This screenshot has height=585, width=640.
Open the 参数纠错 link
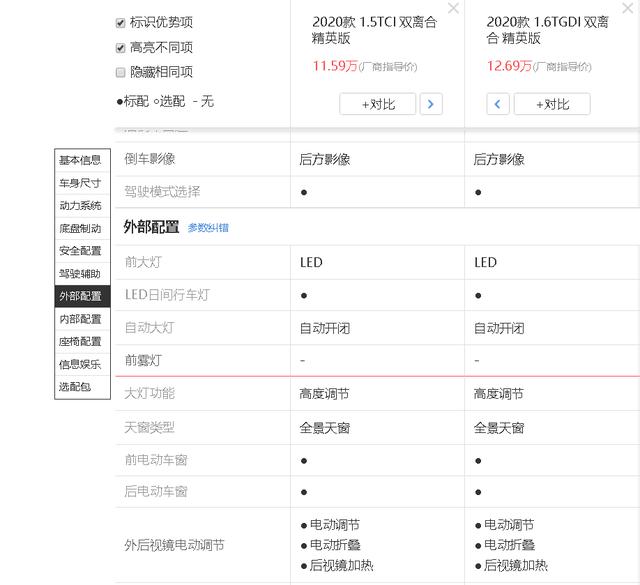(208, 228)
